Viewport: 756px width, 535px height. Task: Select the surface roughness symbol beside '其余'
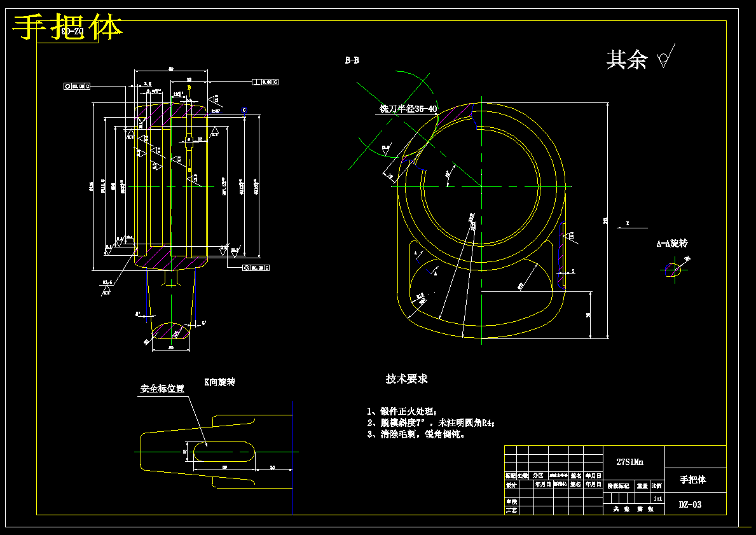tap(666, 56)
